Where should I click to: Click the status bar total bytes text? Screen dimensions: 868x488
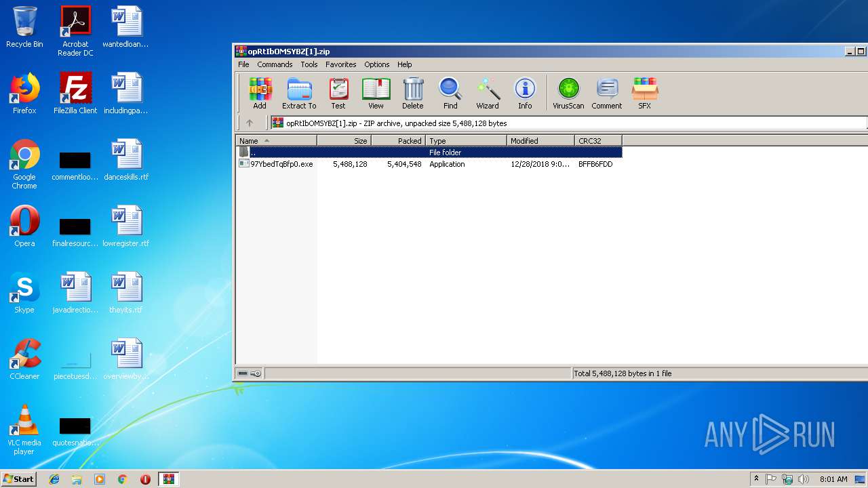623,373
